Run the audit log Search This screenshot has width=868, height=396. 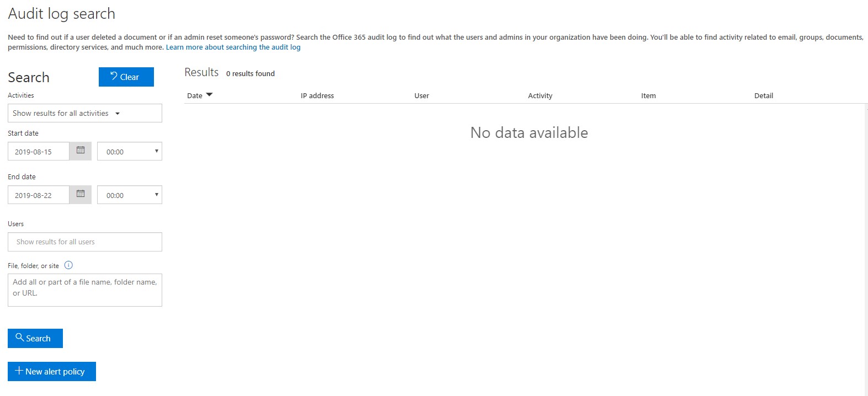[x=35, y=338]
